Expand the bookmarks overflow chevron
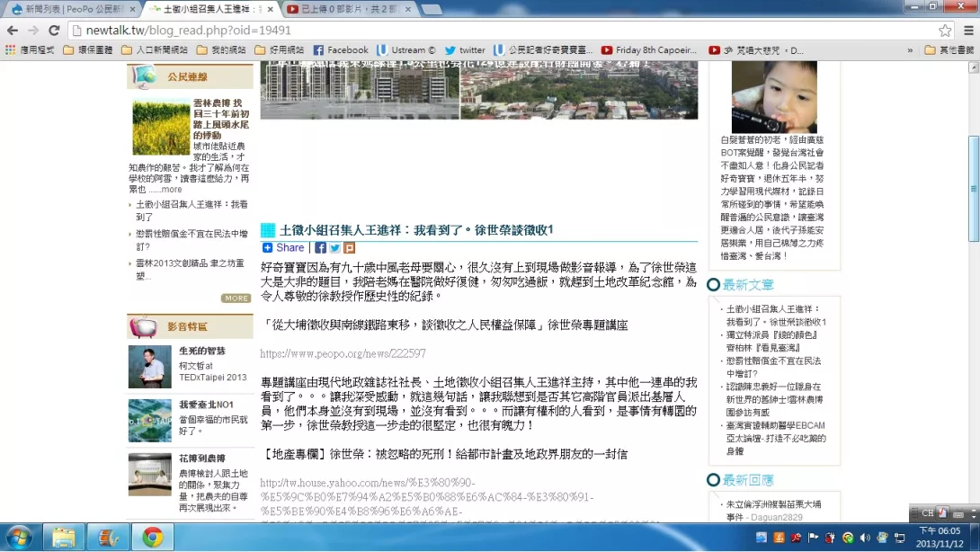The image size is (980, 552). point(911,50)
